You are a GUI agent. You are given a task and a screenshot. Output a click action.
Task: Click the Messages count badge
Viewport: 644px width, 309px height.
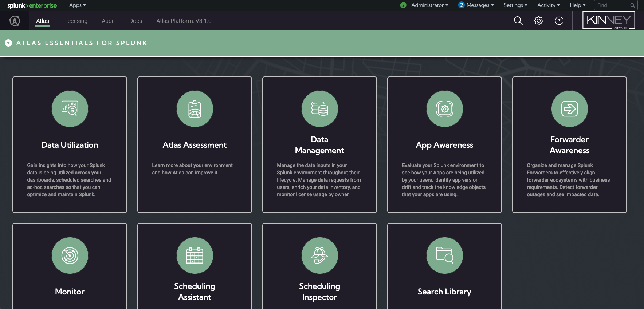pos(462,5)
